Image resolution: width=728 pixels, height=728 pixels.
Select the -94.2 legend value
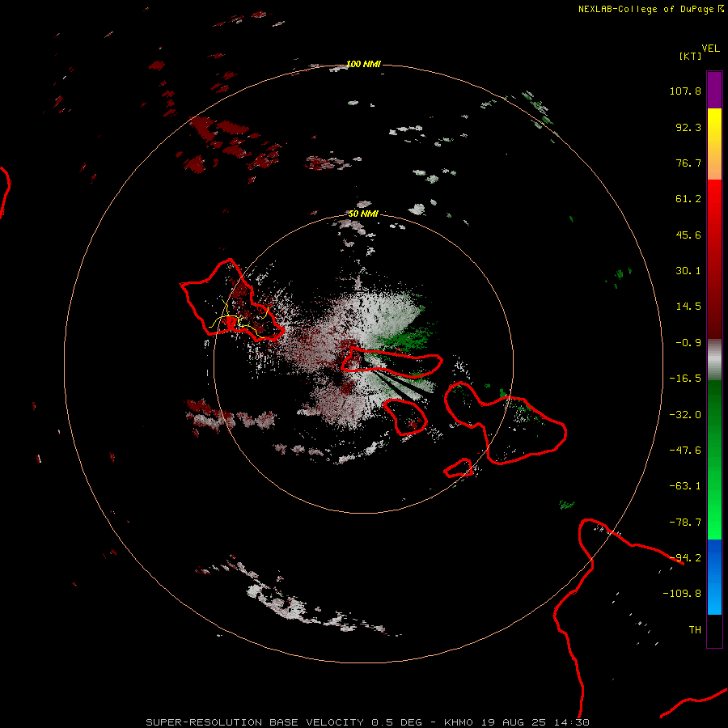[x=685, y=558]
